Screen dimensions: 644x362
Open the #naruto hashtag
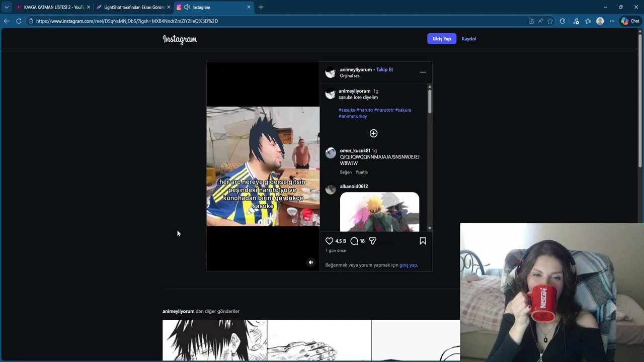(x=365, y=110)
